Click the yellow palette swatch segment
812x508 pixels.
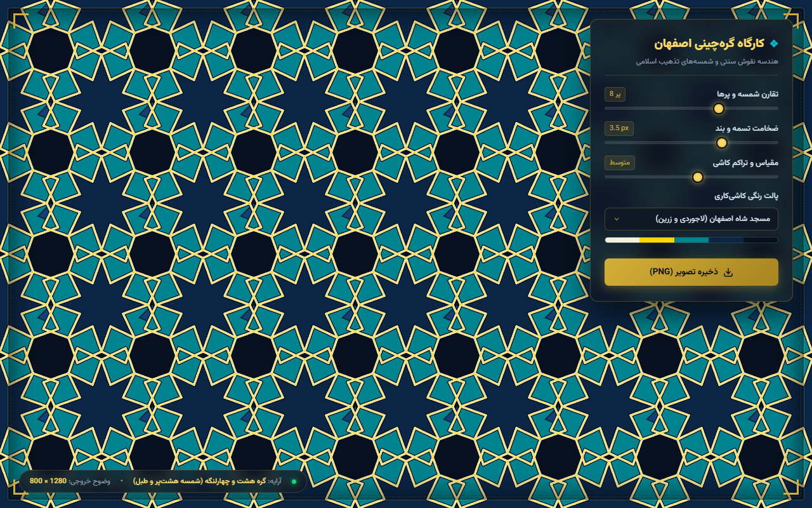click(657, 240)
